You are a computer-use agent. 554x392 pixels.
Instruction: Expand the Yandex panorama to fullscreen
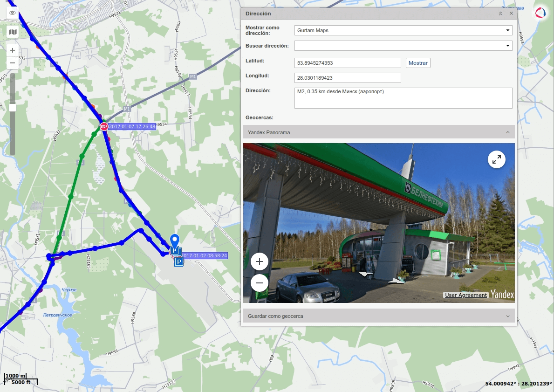[x=497, y=159]
